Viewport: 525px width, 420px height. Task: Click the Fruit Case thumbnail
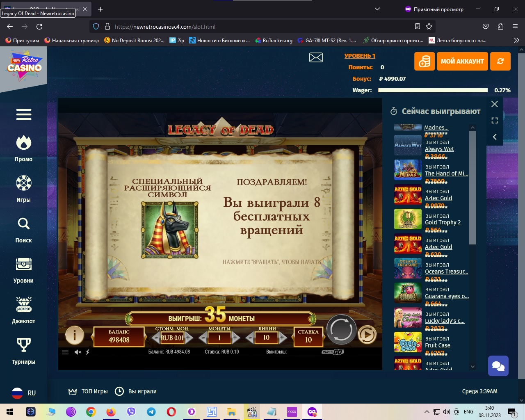pos(408,342)
